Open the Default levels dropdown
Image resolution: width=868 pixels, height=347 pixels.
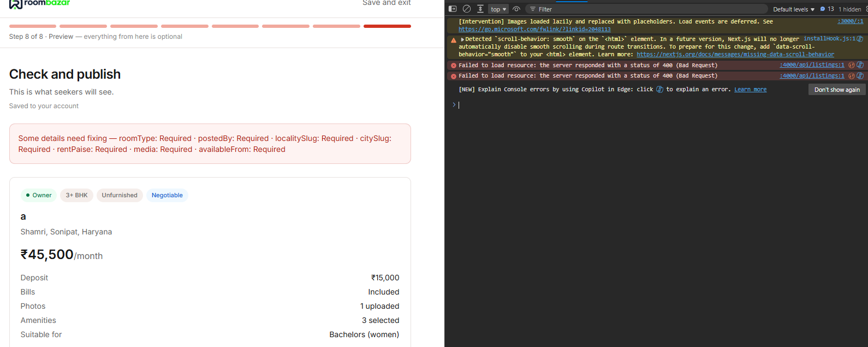pos(794,9)
